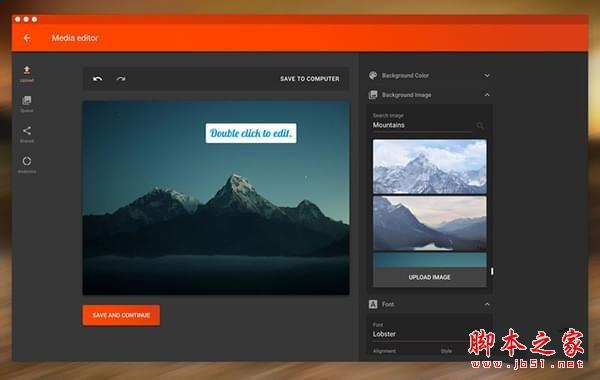This screenshot has width=600, height=380.
Task: Click the 'Background Color' section label
Action: click(x=405, y=75)
